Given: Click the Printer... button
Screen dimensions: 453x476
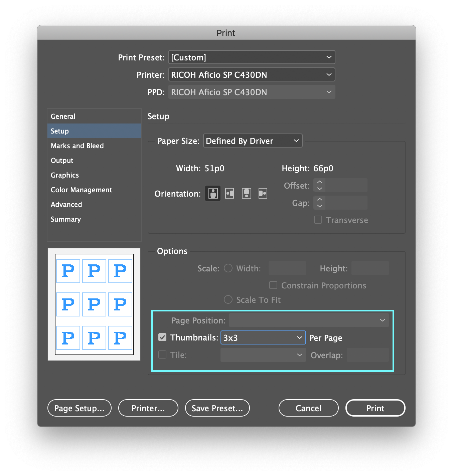Looking at the screenshot, I should (148, 408).
